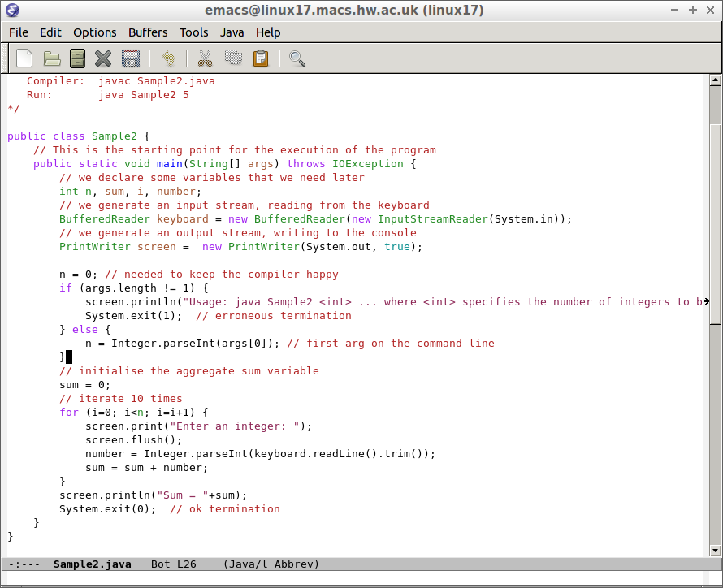
Task: Copy selection using the toolbar copy icon
Action: pos(233,58)
